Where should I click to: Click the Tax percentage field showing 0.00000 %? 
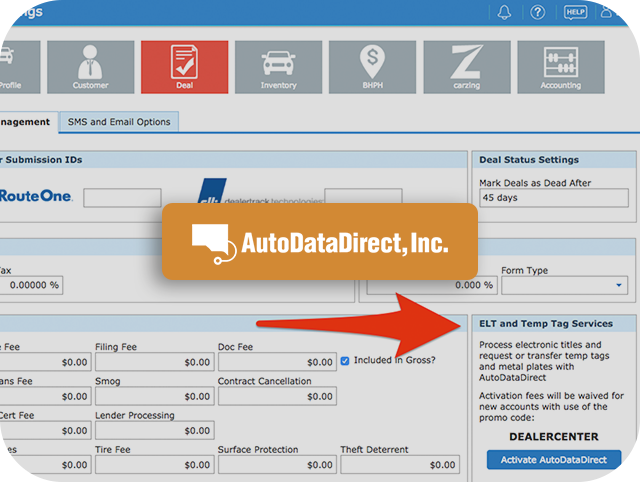point(31,285)
